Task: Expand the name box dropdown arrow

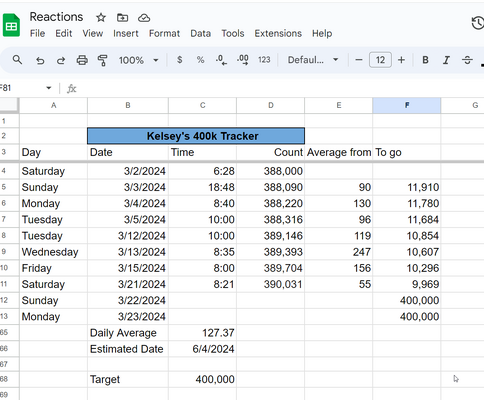Action: tap(49, 88)
